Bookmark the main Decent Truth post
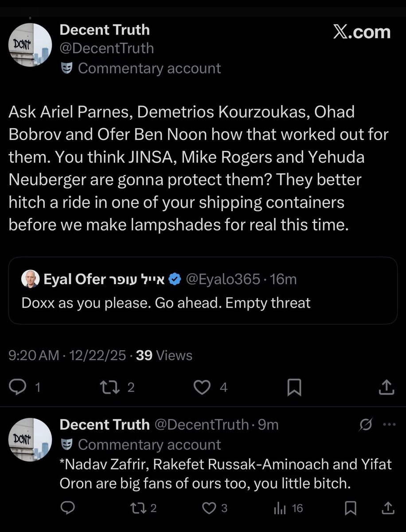406x532 pixels. [x=294, y=387]
